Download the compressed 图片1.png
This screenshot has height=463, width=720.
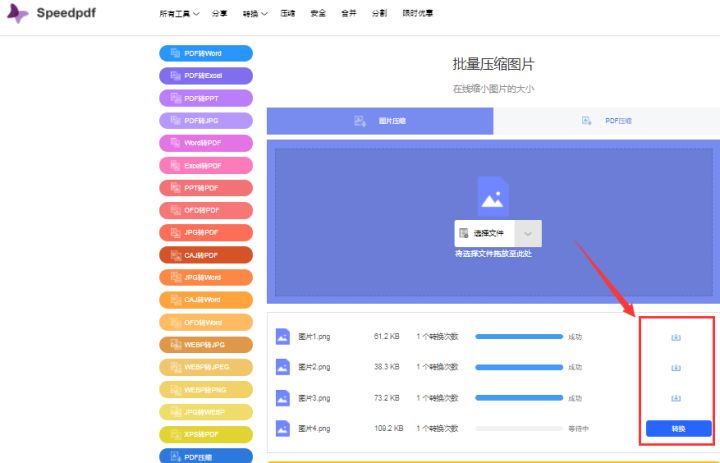[x=675, y=337]
